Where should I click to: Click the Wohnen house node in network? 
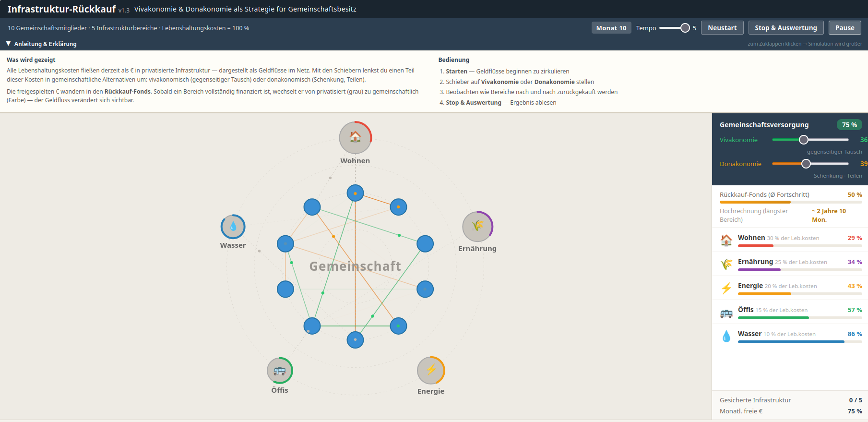coord(355,137)
